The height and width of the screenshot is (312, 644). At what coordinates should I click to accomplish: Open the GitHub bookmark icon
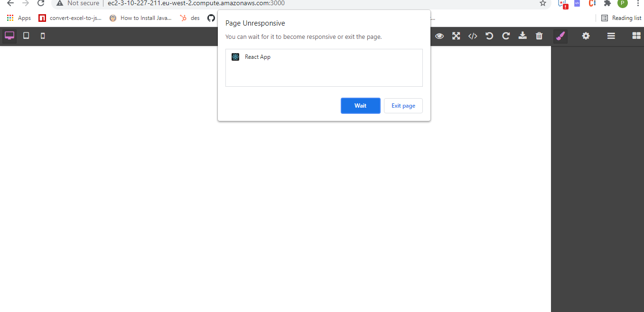tap(211, 18)
